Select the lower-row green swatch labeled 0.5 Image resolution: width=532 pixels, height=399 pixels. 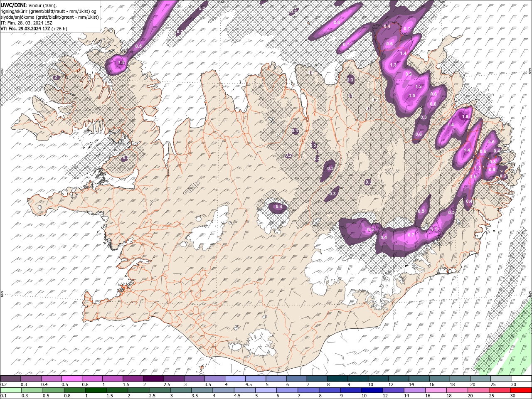tap(53, 390)
